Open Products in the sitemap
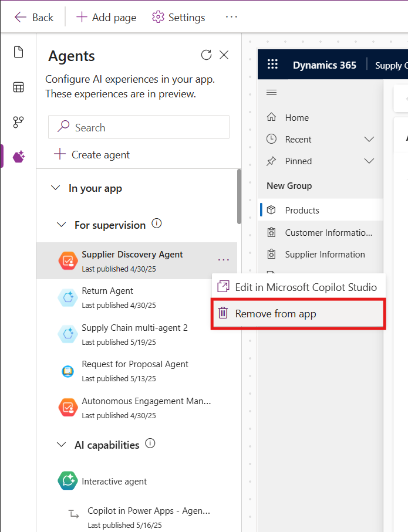Image resolution: width=408 pixels, height=532 pixels. (321, 210)
